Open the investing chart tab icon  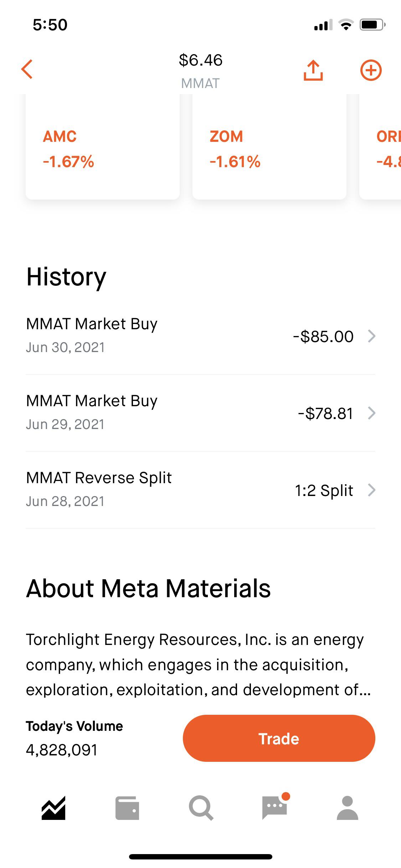pos(53,808)
